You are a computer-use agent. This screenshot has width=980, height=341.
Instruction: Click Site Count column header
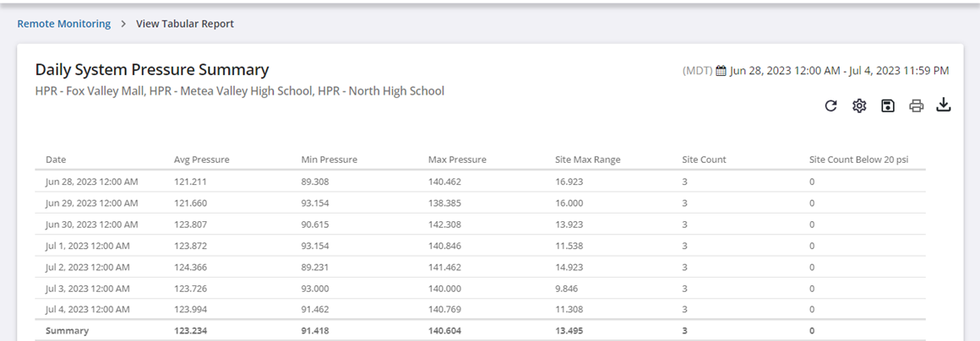(x=704, y=160)
